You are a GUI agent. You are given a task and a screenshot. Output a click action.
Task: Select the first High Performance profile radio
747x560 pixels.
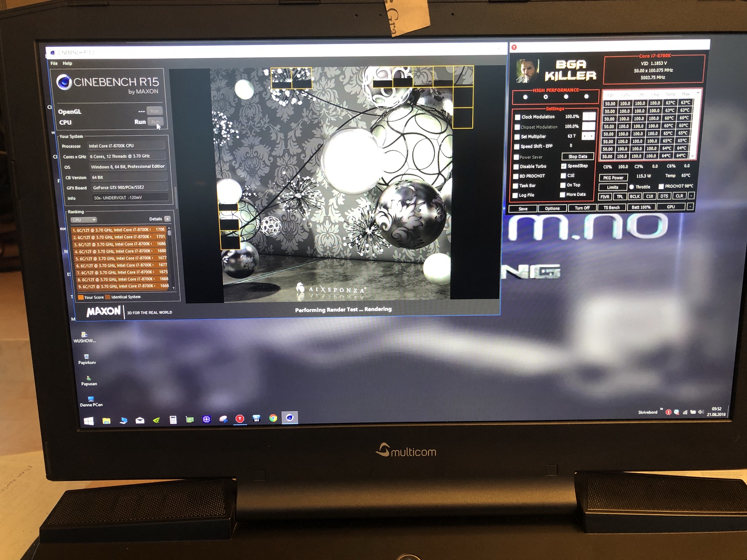click(525, 97)
